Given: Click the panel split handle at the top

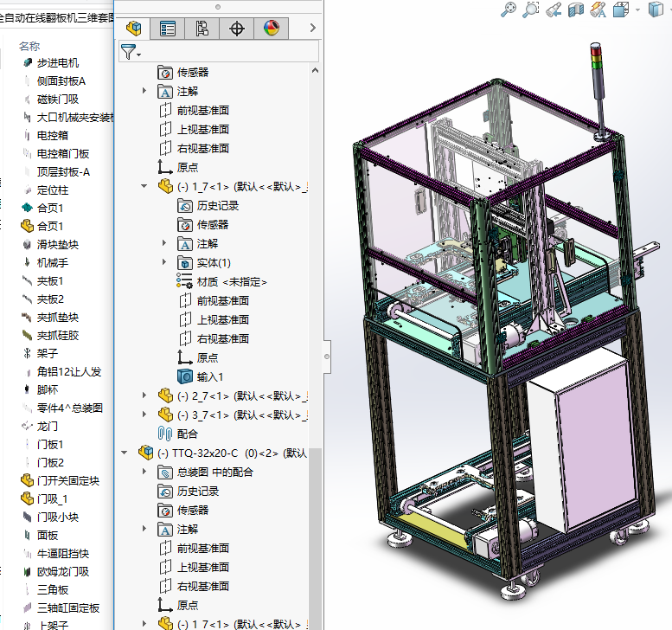Looking at the screenshot, I should (x=218, y=6).
